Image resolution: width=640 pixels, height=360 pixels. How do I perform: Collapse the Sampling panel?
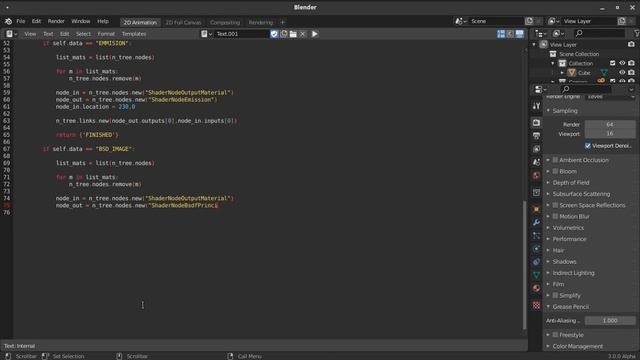(548, 111)
